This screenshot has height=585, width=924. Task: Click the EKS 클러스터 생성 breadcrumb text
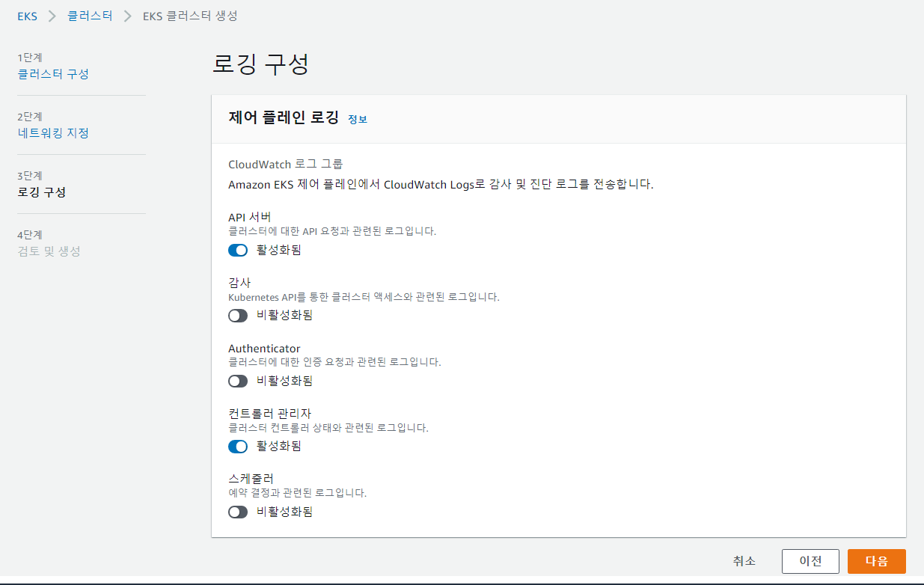(190, 16)
